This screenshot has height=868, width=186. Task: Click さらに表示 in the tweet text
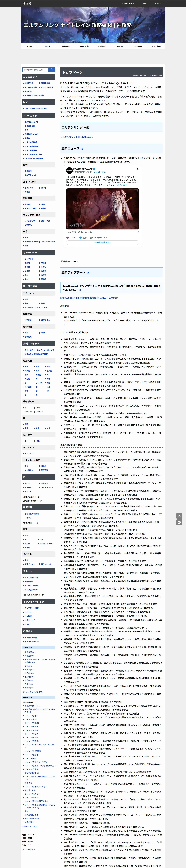point(122,185)
